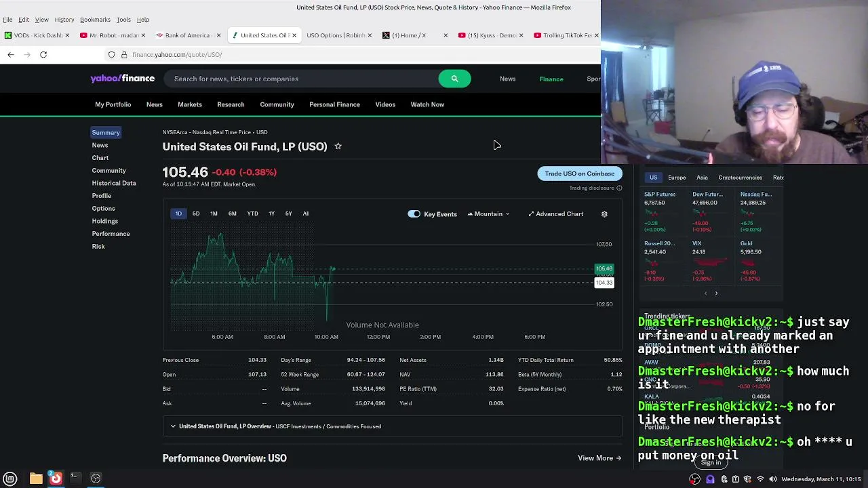Open the My Portfolio menu

[113, 104]
